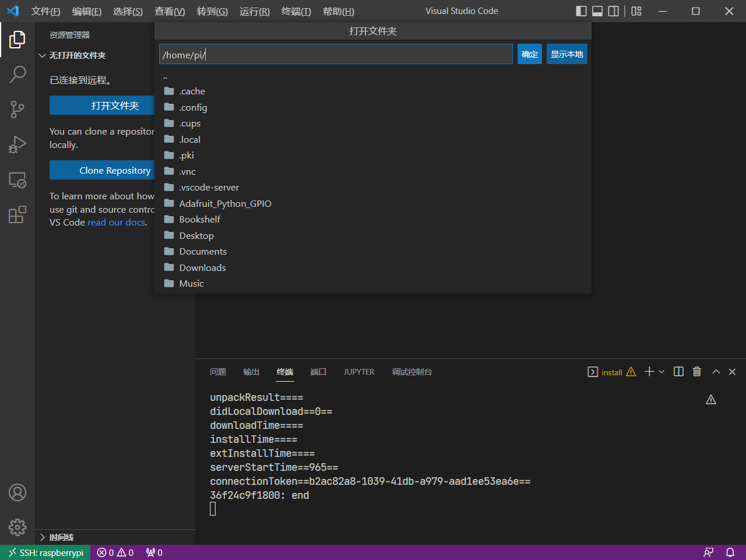
Task: Switch to the 输出 panel tab
Action: tap(251, 372)
